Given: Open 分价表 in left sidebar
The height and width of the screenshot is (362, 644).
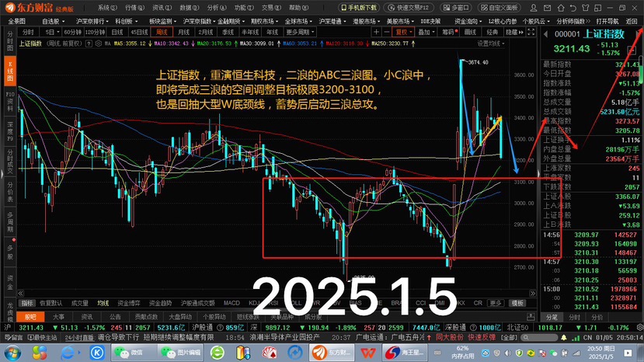Looking at the screenshot, I should pyautogui.click(x=10, y=191).
